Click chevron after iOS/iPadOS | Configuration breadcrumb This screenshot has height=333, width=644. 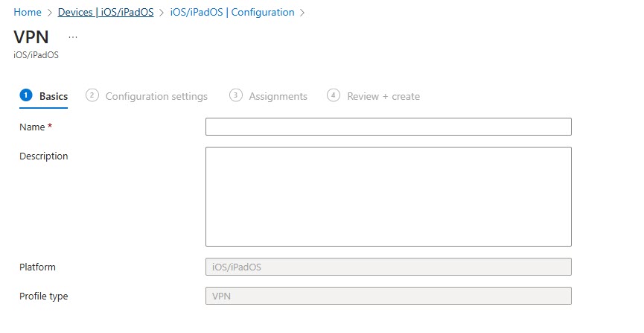click(x=302, y=13)
